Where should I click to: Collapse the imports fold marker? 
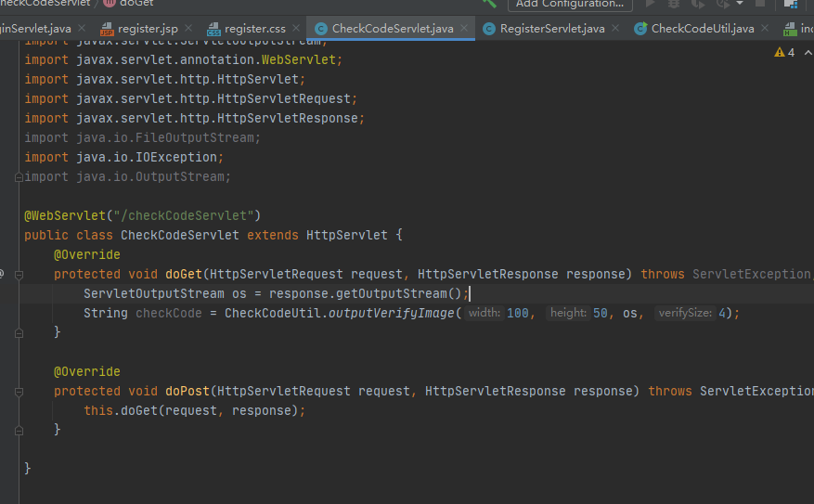pyautogui.click(x=19, y=177)
